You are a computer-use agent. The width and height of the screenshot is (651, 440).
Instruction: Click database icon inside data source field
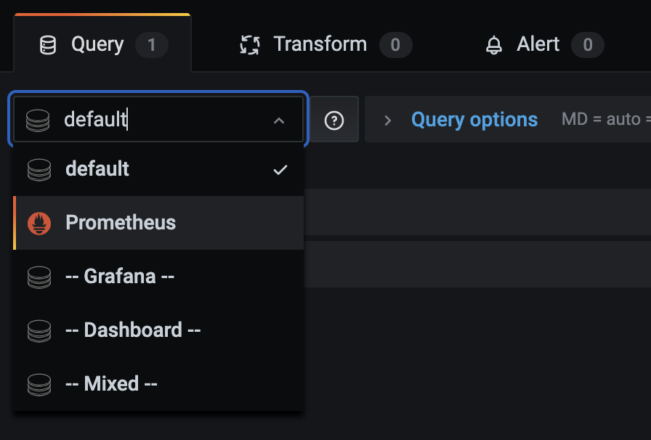(38, 120)
